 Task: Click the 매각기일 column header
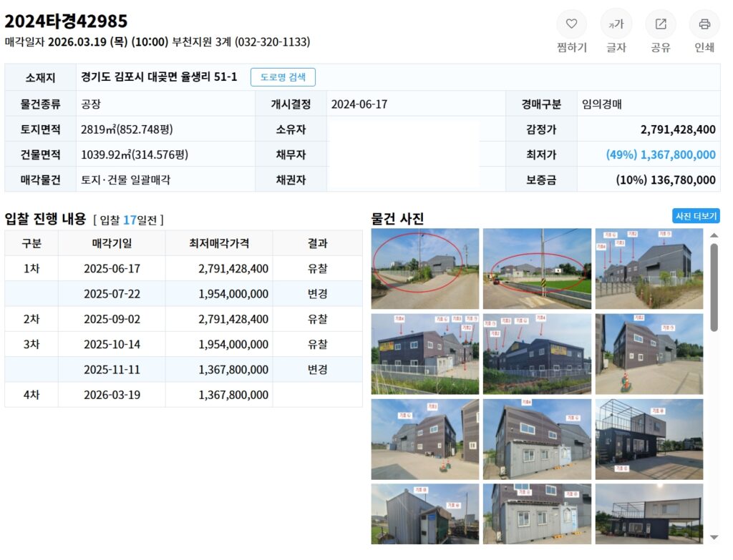pyautogui.click(x=112, y=243)
